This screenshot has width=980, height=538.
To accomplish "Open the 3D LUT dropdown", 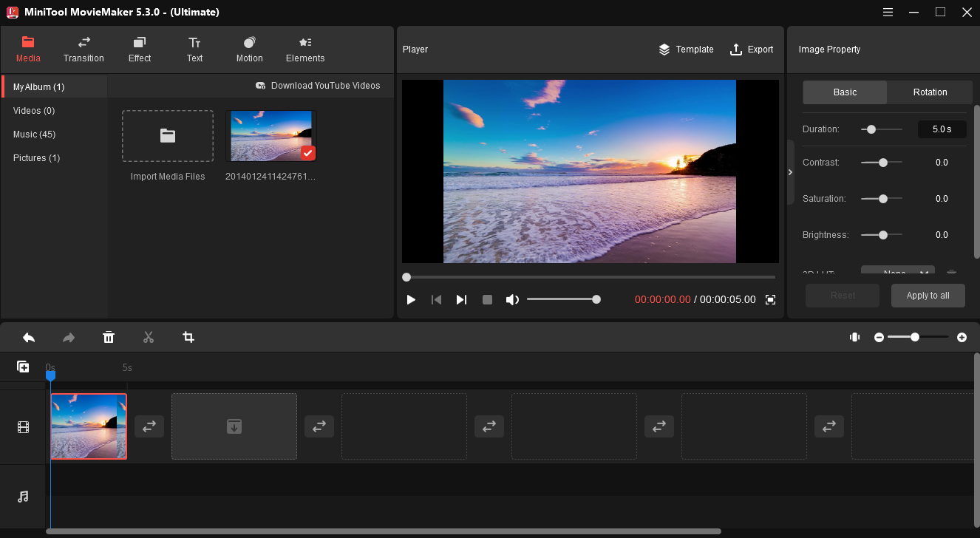I will [897, 272].
